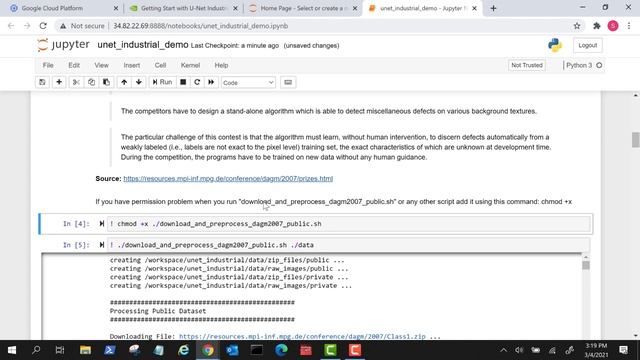Open the browser extensions puzzle icon
The height and width of the screenshot is (360, 640).
(x=597, y=26)
